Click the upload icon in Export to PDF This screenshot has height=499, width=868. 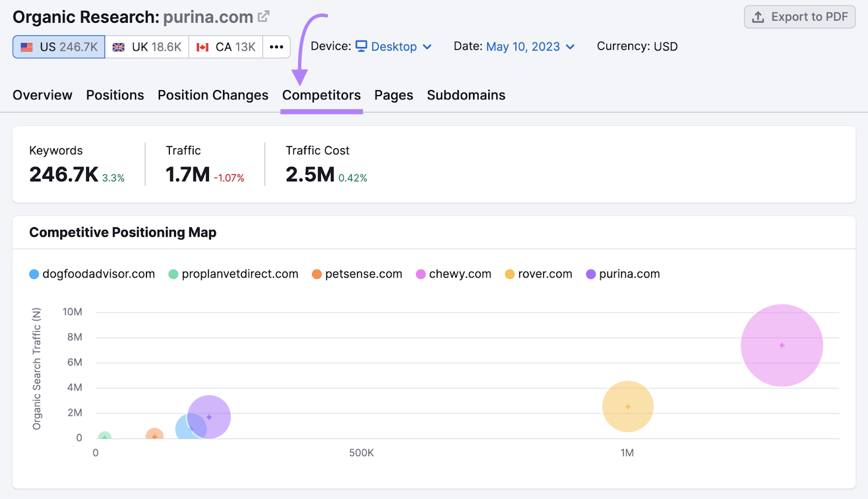pyautogui.click(x=758, y=17)
